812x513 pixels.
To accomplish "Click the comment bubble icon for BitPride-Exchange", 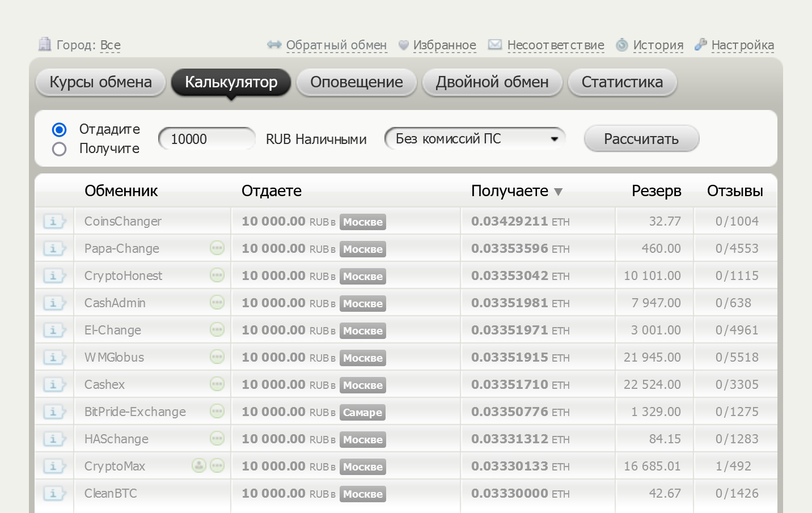I will 217,411.
